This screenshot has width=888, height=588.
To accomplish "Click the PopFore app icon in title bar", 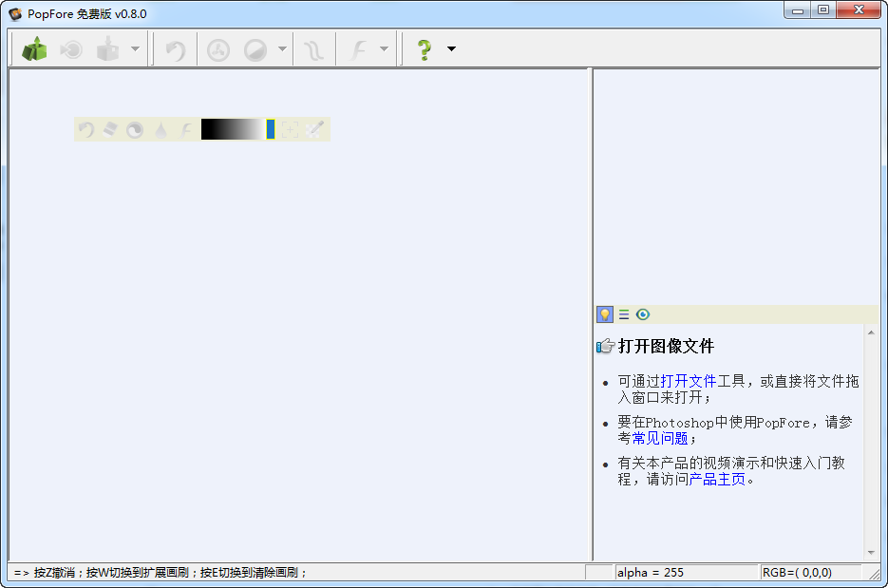I will tap(15, 13).
